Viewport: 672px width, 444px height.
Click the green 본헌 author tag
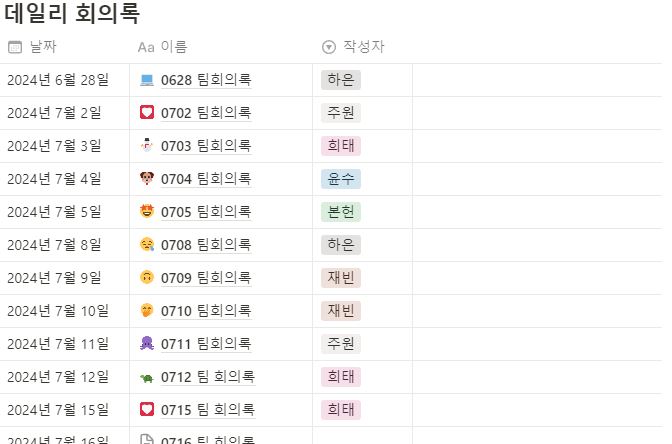[x=341, y=212]
